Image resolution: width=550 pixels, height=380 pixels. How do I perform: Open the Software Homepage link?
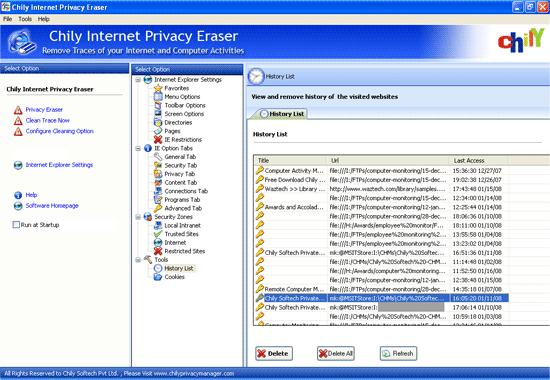pyautogui.click(x=52, y=206)
